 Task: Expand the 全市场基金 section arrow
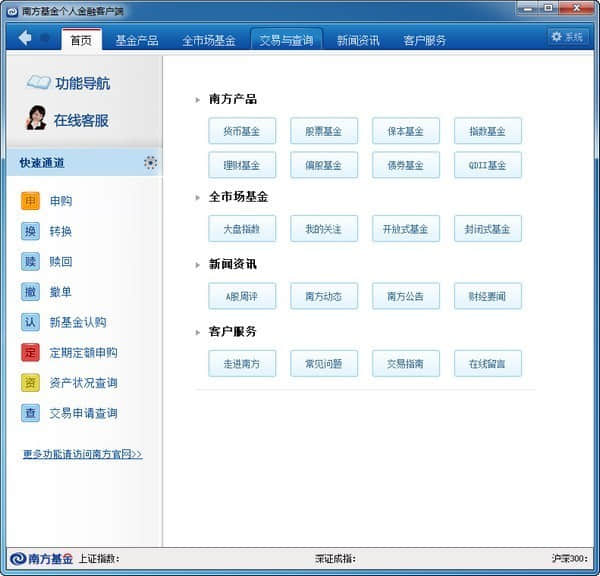[x=197, y=197]
